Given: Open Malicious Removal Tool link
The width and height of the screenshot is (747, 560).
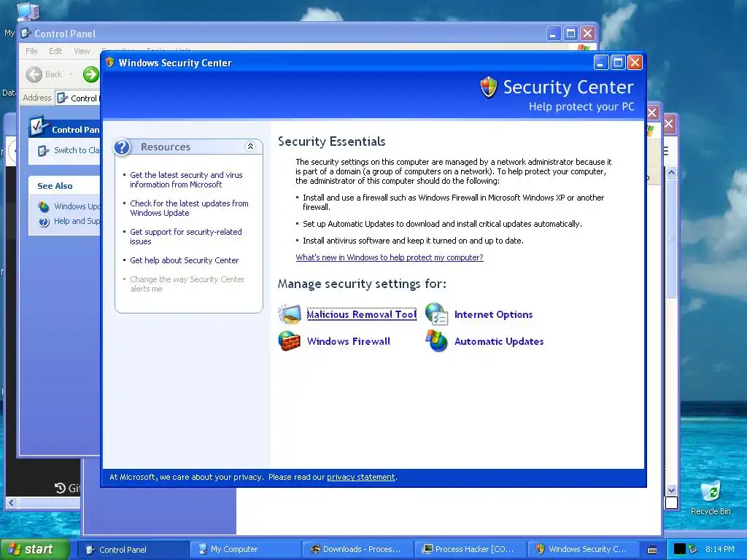Looking at the screenshot, I should pyautogui.click(x=362, y=314).
